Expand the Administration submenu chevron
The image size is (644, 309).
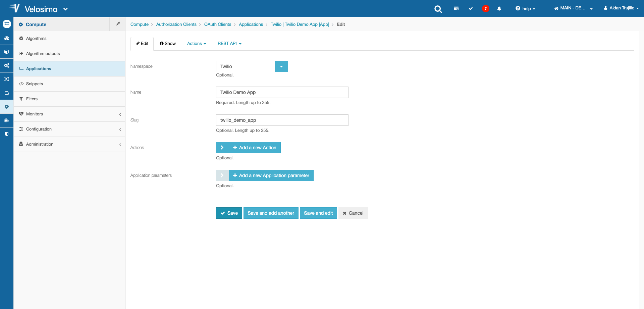[x=120, y=145]
